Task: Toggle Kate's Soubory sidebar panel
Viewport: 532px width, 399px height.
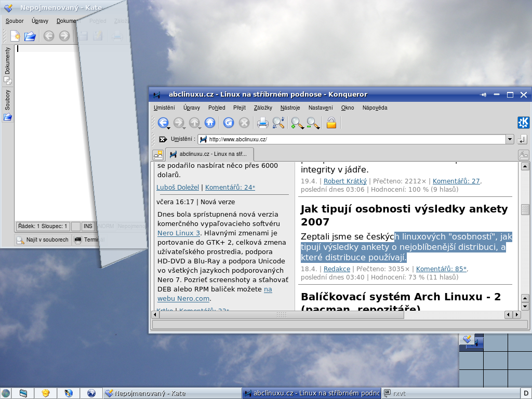Action: tap(7, 105)
